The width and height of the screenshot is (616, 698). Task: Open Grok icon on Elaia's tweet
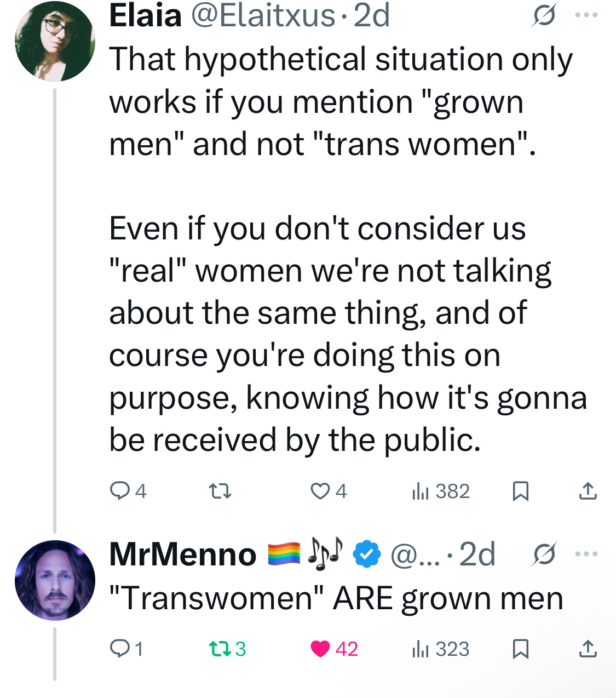click(x=544, y=15)
